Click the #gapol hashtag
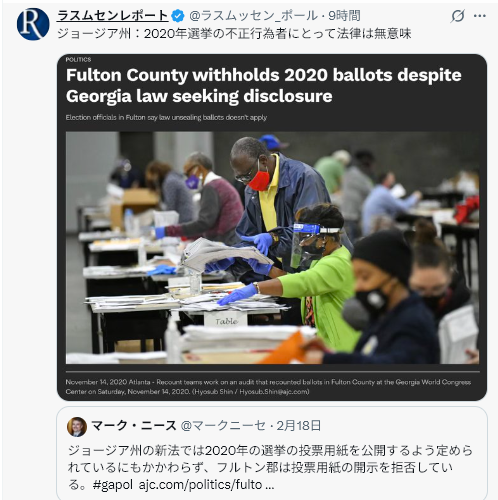498x500 pixels. [112, 485]
